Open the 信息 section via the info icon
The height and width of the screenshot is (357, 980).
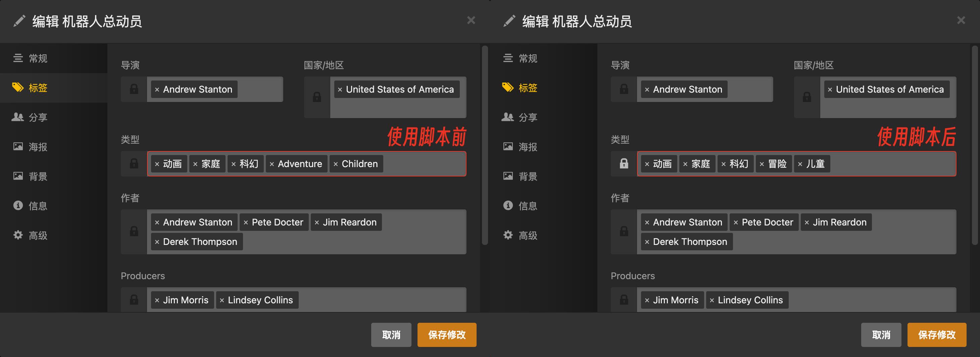click(18, 205)
